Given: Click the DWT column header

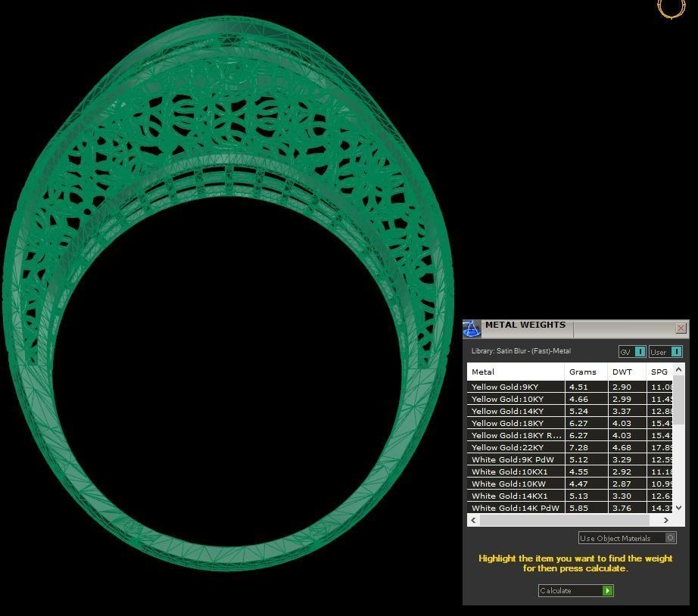Looking at the screenshot, I should click(x=627, y=372).
